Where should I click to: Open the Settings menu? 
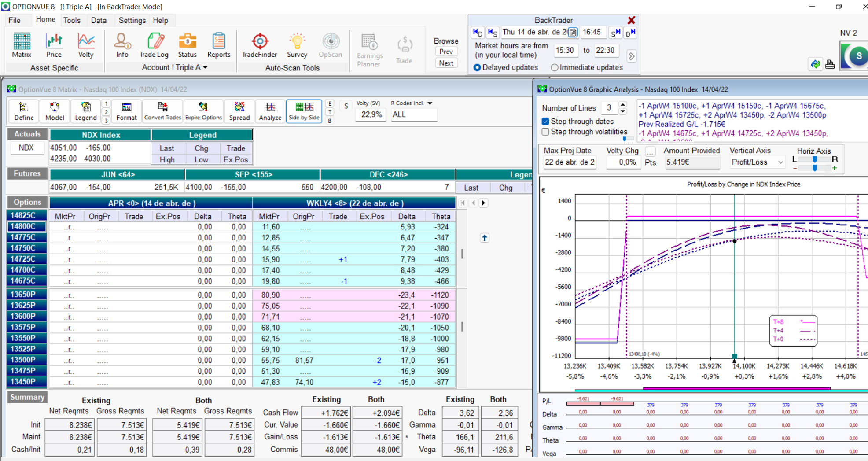pos(132,20)
